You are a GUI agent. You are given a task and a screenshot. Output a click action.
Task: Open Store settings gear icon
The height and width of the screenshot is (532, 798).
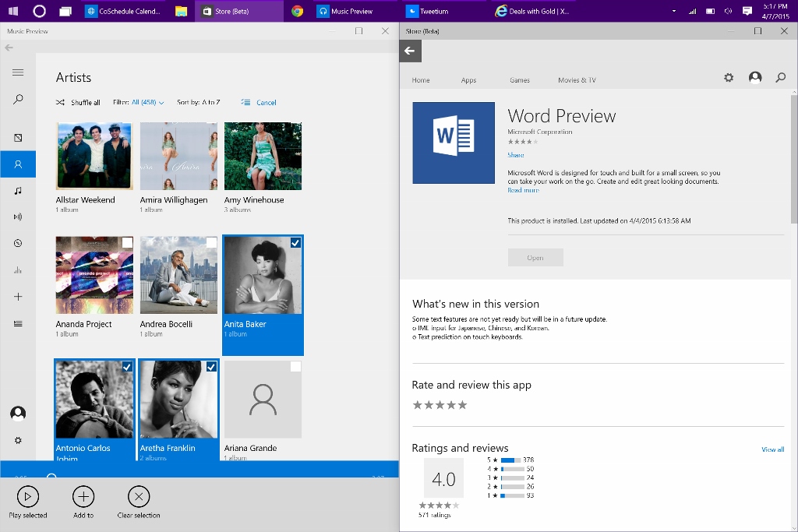[x=729, y=78]
